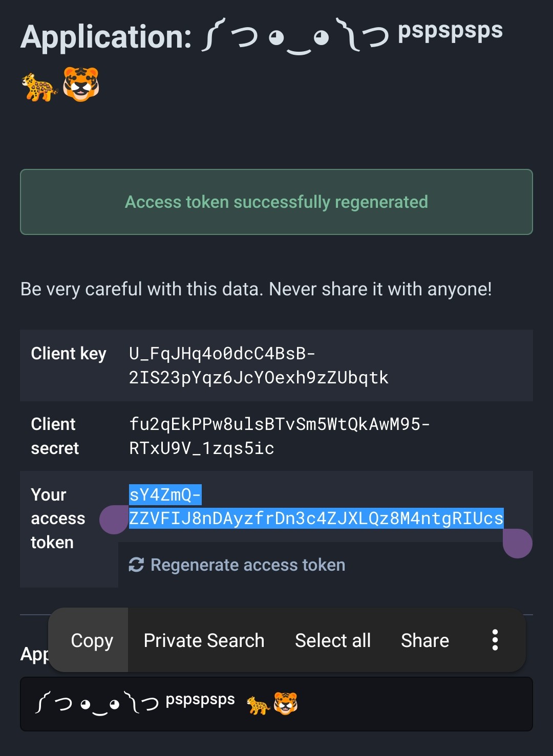Click the leopard emoji in the name field
The width and height of the screenshot is (553, 756).
tap(259, 705)
